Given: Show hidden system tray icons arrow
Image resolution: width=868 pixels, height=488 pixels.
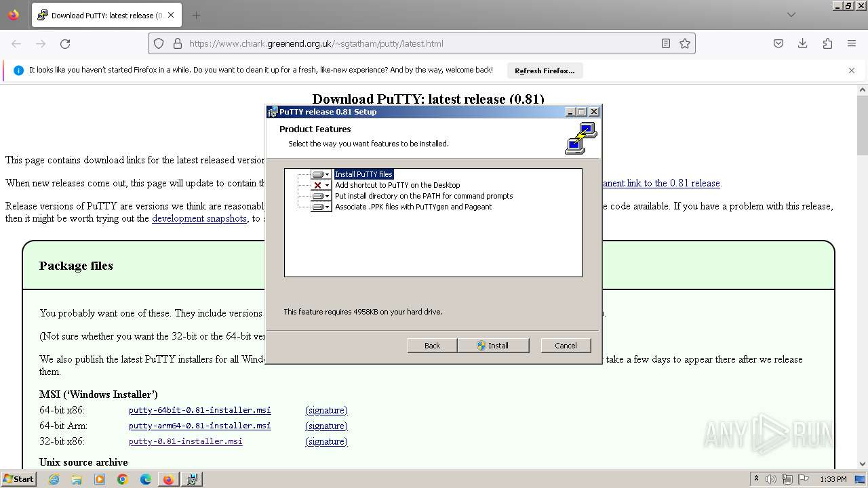Looking at the screenshot, I should 756,479.
